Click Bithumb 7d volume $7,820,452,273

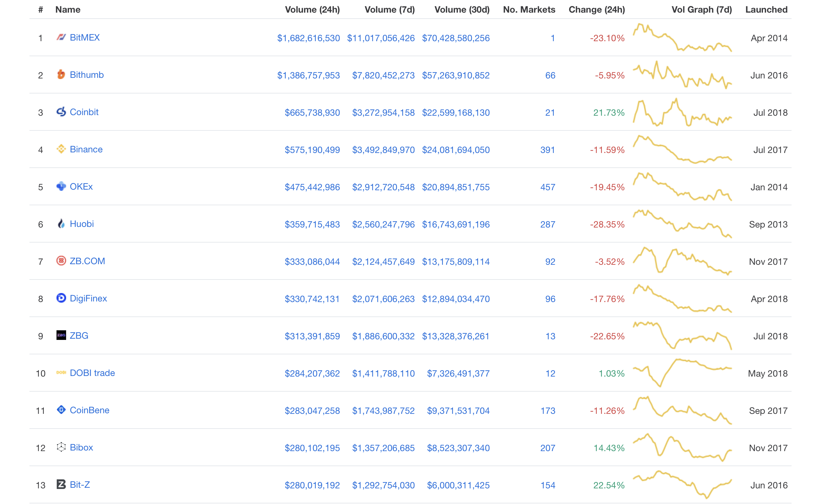click(x=383, y=76)
